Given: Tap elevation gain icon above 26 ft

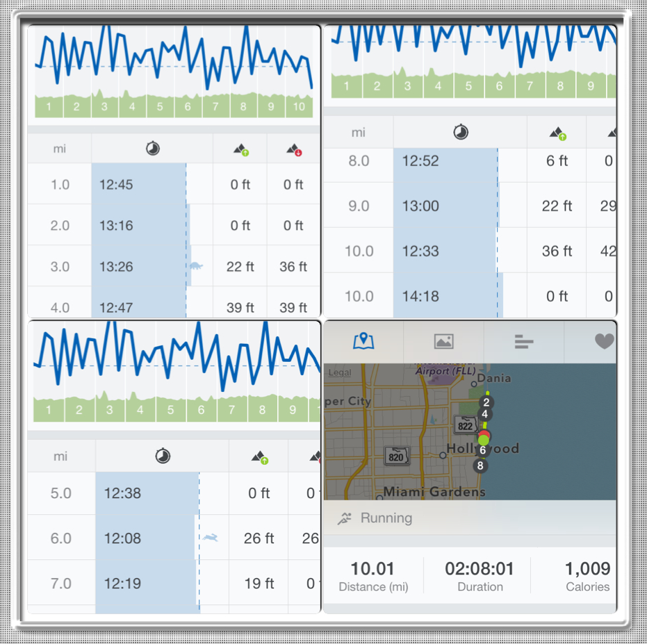Looking at the screenshot, I should [x=260, y=457].
